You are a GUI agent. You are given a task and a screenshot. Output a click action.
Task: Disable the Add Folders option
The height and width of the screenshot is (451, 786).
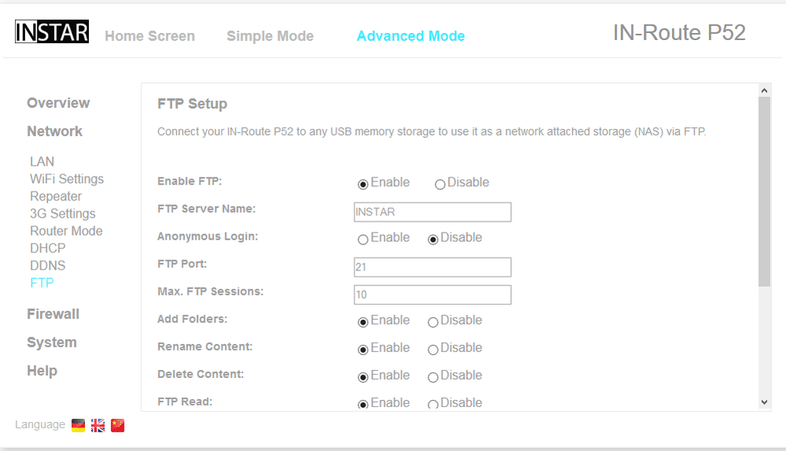pyautogui.click(x=433, y=322)
